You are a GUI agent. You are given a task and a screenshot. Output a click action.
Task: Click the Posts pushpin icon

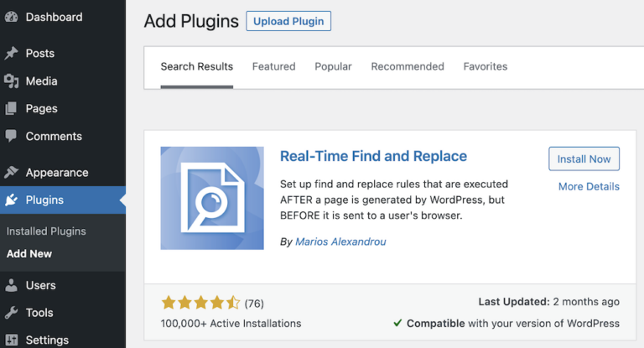[x=11, y=53]
